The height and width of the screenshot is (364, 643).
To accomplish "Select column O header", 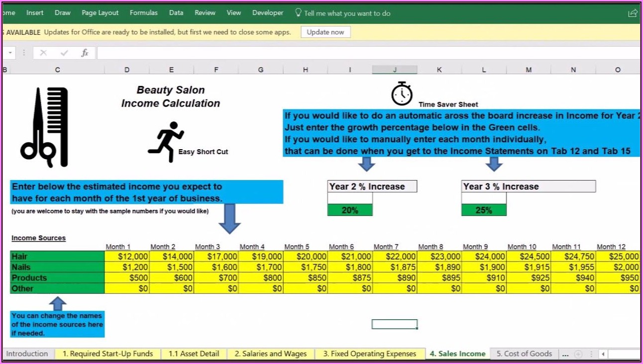I will coord(618,70).
